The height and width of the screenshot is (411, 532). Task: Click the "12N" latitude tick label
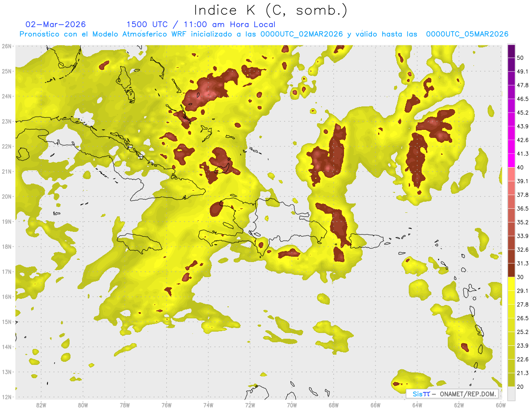7,397
